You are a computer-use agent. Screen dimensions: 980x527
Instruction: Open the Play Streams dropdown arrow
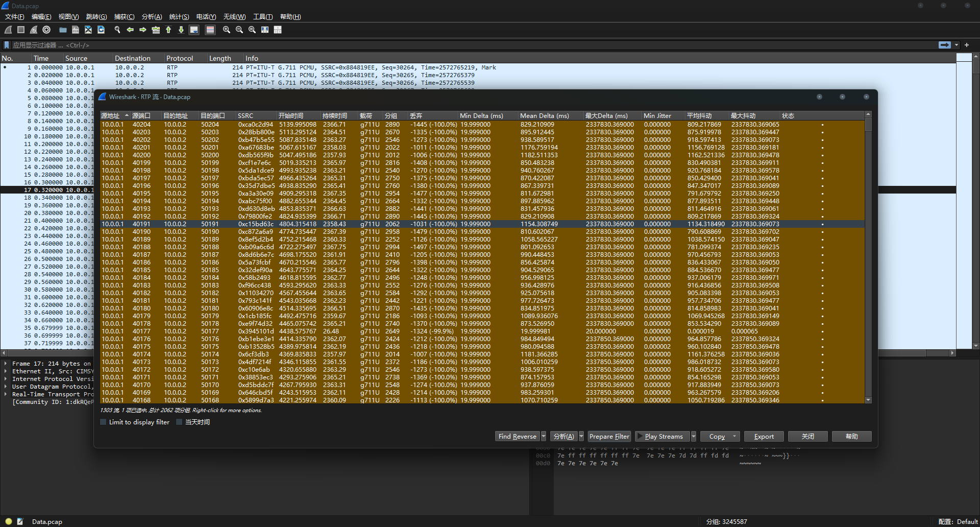coord(693,437)
